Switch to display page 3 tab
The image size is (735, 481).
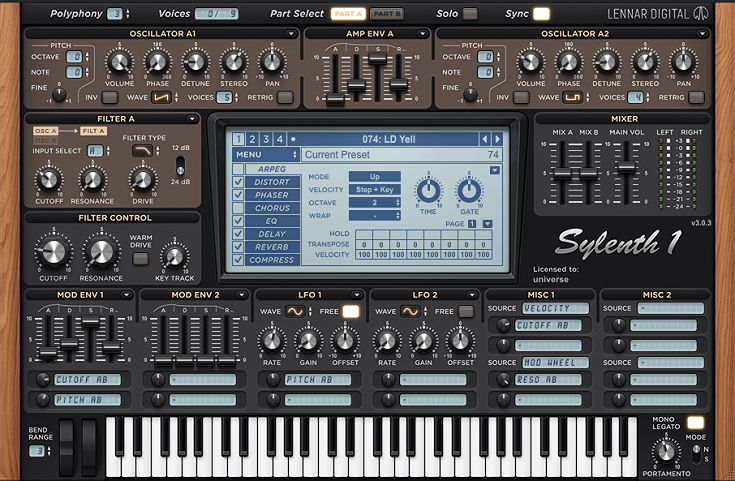point(266,139)
